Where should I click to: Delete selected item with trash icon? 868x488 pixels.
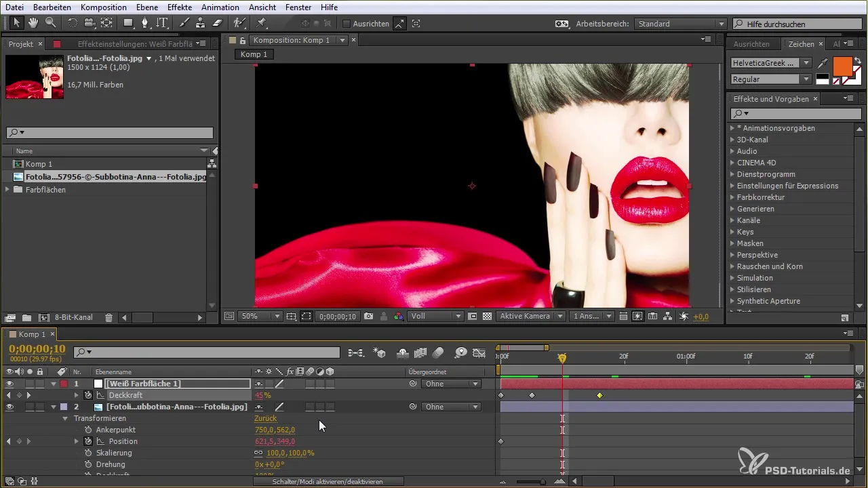pos(108,317)
